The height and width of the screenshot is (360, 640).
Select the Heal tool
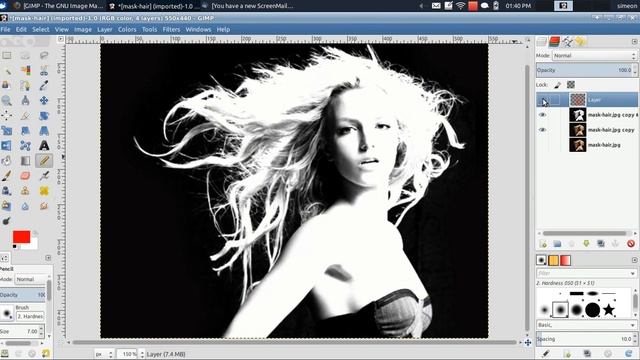pyautogui.click(x=44, y=191)
